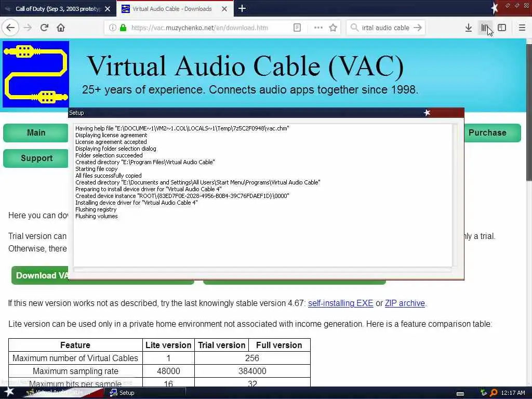Viewport: 532px width, 399px height.
Task: Click the star in Setup title bar
Action: (x=427, y=113)
